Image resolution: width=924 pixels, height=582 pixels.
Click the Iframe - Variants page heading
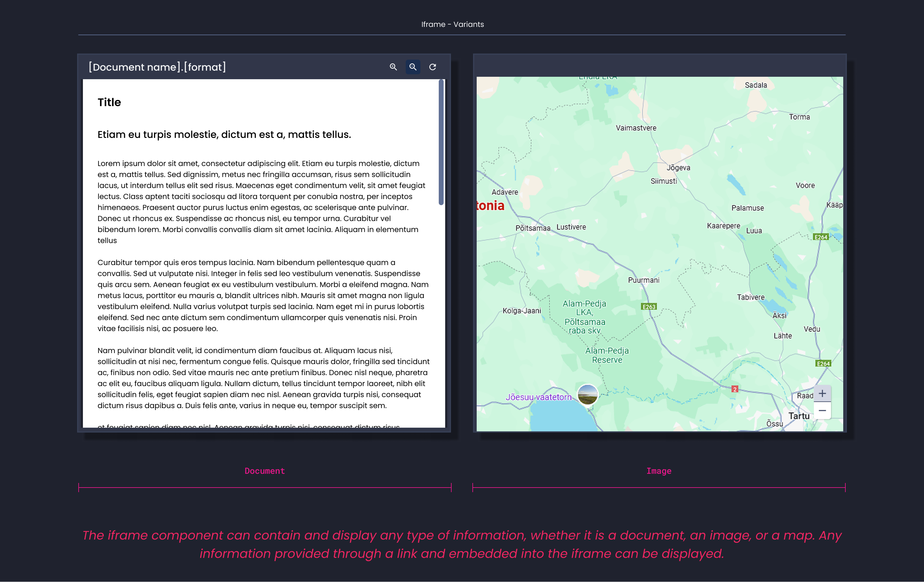point(453,24)
